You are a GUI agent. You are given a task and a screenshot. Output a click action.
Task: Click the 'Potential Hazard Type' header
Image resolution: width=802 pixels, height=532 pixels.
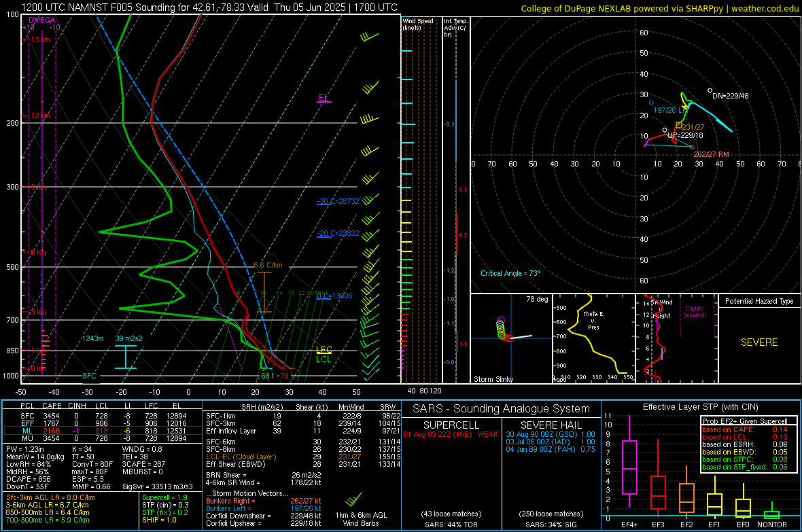click(x=760, y=301)
